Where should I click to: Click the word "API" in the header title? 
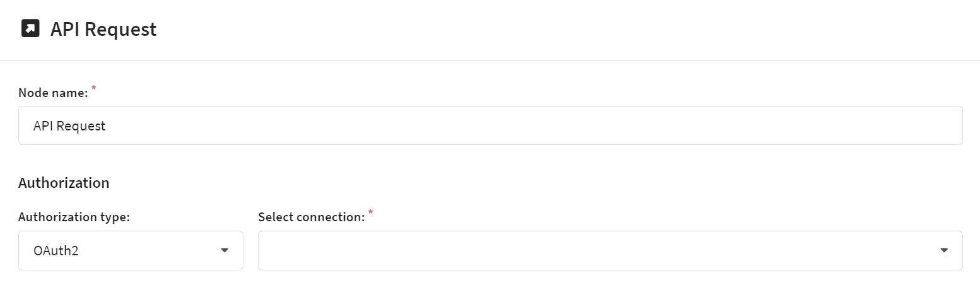tap(64, 30)
